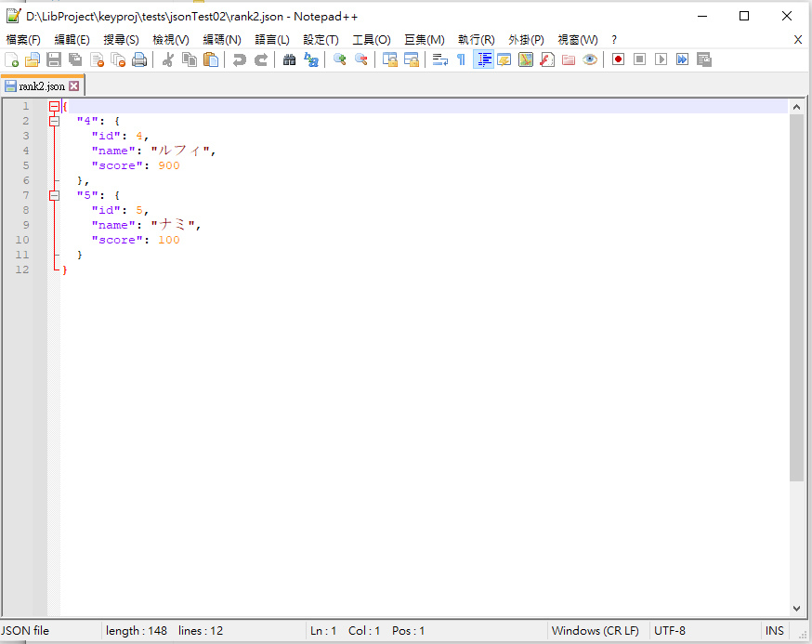Start macro recording with red dot icon

click(618, 59)
